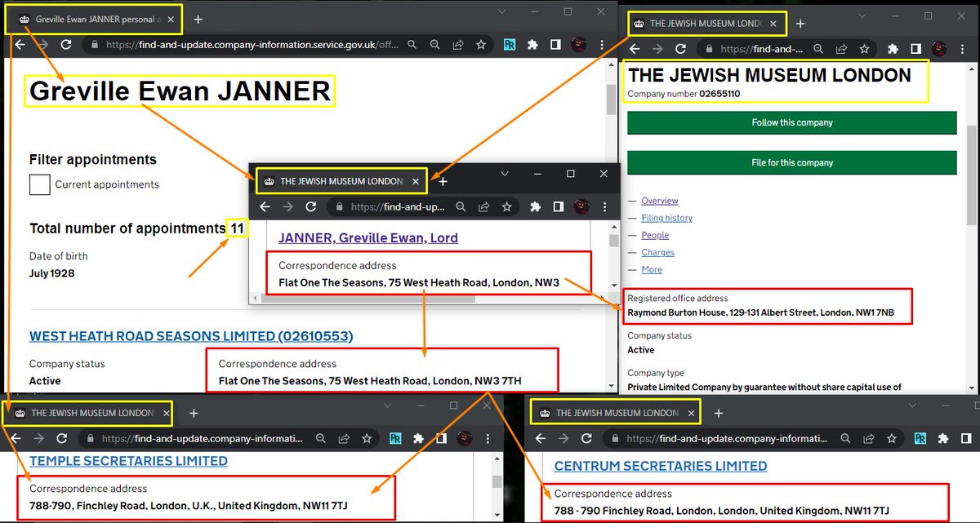Open side panel in Greville Janner window
The height and width of the screenshot is (523, 980).
point(554,45)
